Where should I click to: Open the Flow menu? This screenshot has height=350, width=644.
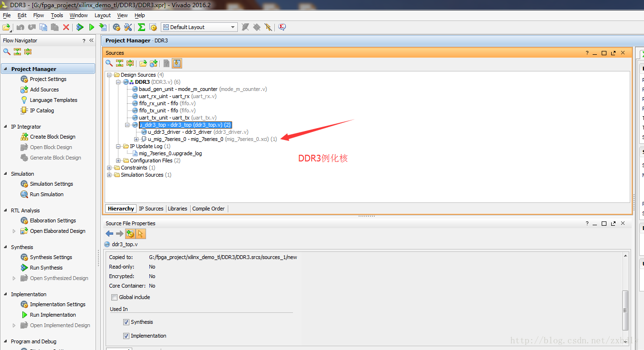(39, 15)
